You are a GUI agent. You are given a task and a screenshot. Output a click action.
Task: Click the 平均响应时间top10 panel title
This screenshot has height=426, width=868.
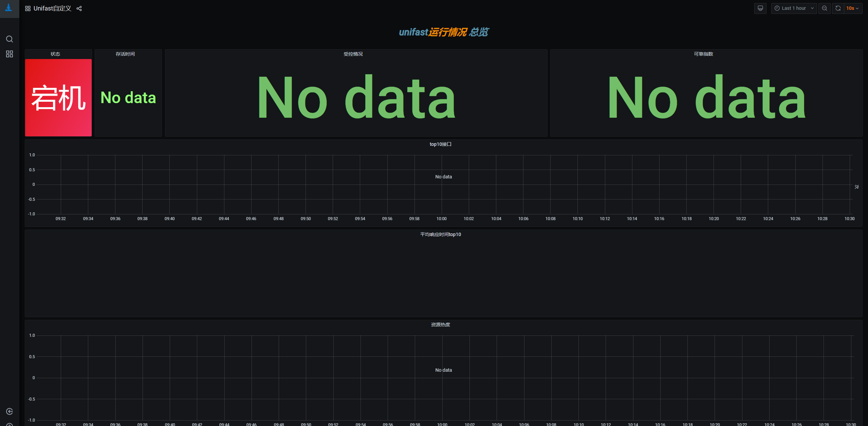coord(440,234)
